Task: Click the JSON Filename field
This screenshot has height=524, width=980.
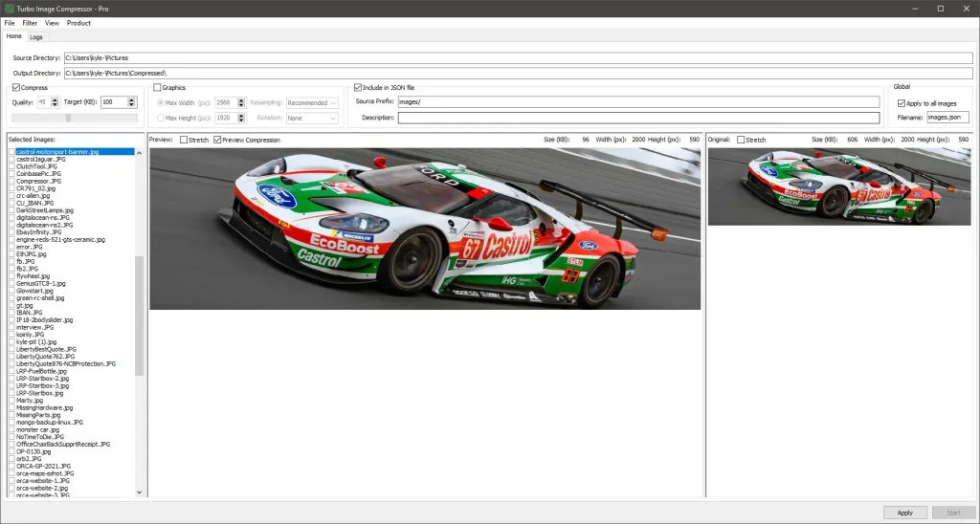Action: pyautogui.click(x=947, y=117)
